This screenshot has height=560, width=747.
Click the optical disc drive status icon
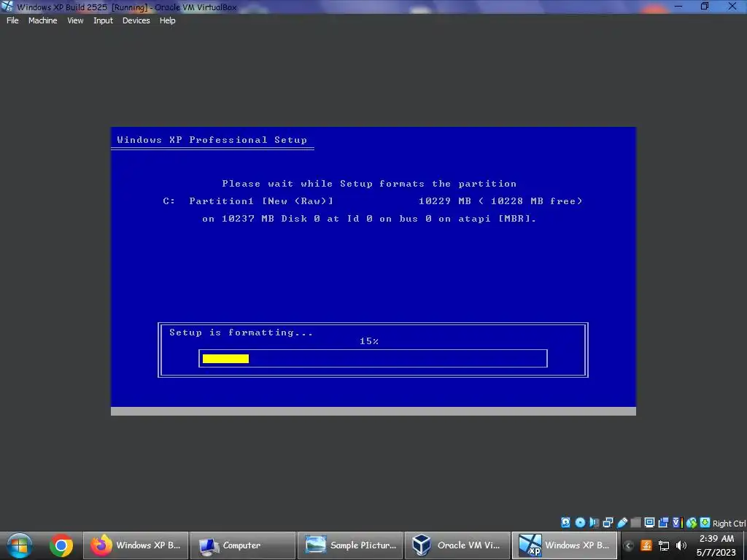tap(580, 522)
